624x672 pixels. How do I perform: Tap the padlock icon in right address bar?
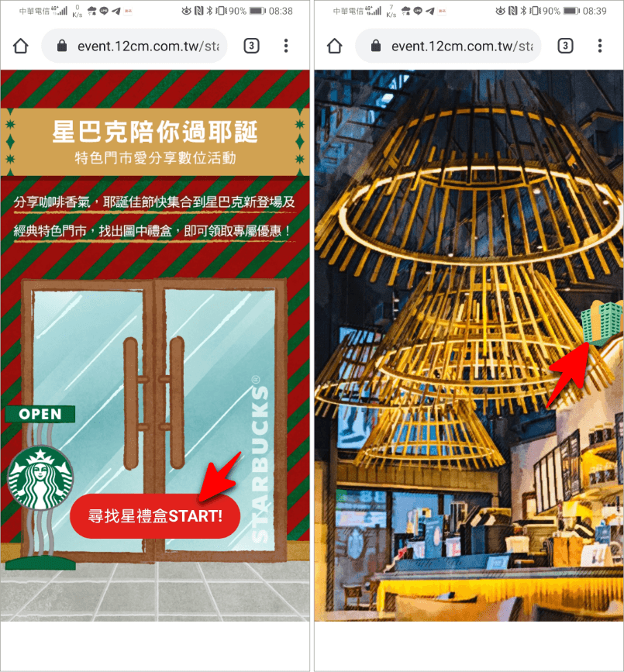pyautogui.click(x=376, y=46)
